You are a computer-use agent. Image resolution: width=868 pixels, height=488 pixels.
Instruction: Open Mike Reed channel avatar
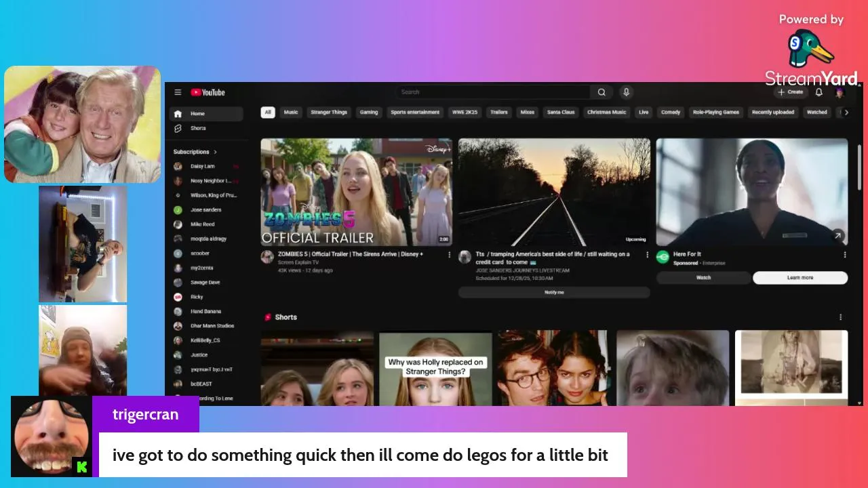point(178,224)
